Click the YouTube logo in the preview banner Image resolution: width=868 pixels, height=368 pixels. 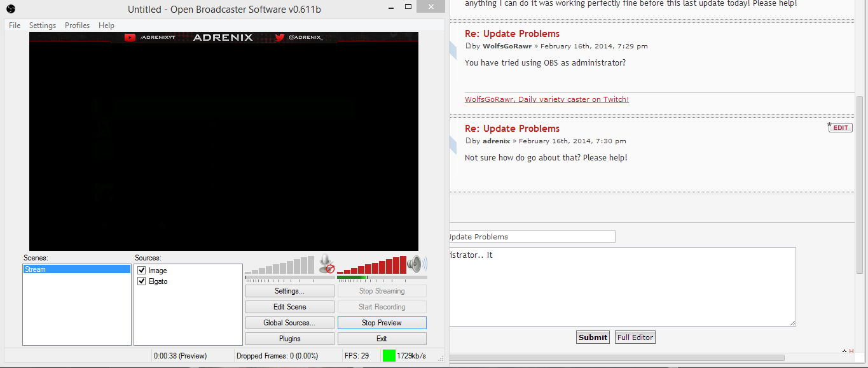(x=130, y=38)
